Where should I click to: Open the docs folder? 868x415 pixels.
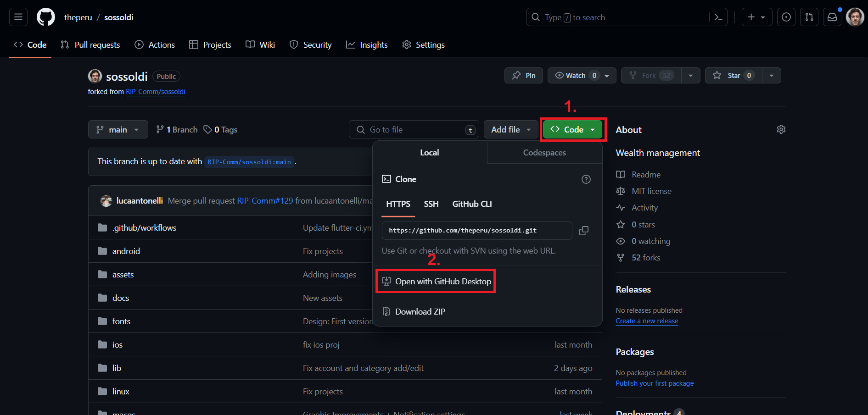[x=121, y=298]
